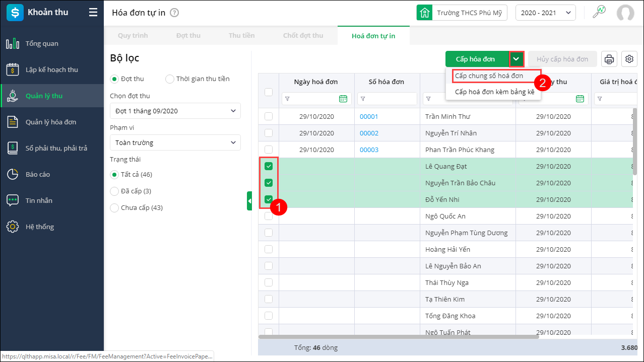Select the Hoá đơn tự in tab
The image size is (644, 362).
373,36
